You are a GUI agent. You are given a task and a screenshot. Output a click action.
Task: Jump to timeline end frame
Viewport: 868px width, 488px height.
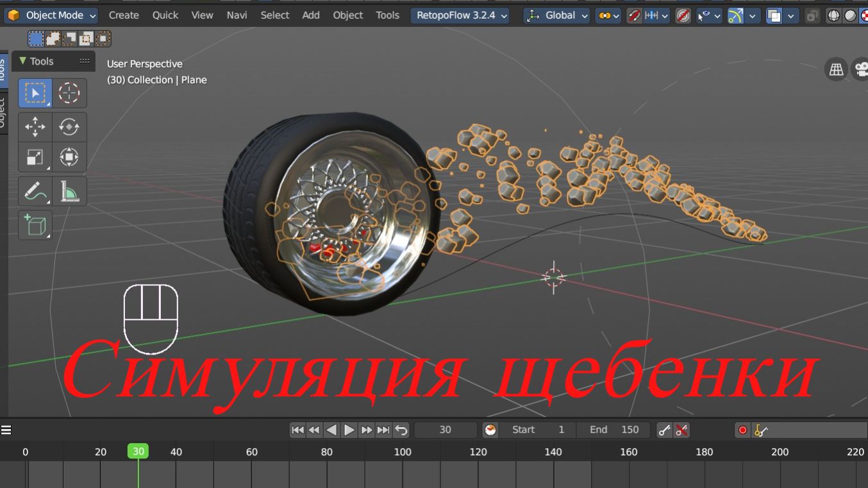(383, 430)
